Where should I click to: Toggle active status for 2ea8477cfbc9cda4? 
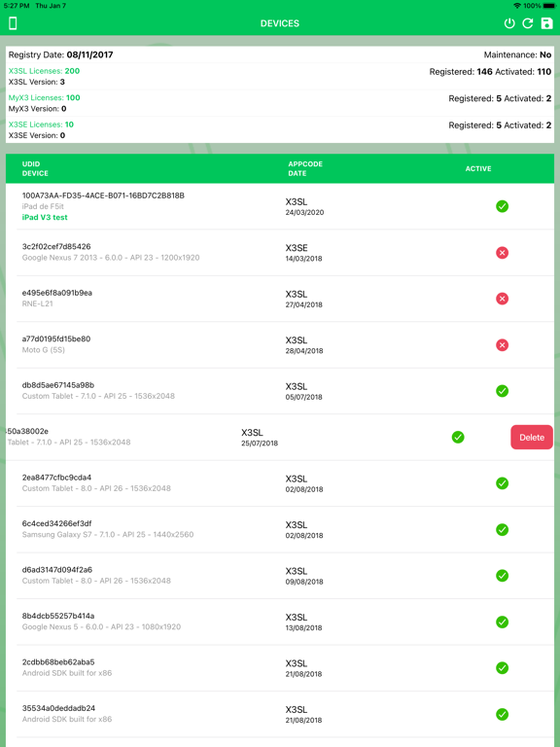[502, 483]
